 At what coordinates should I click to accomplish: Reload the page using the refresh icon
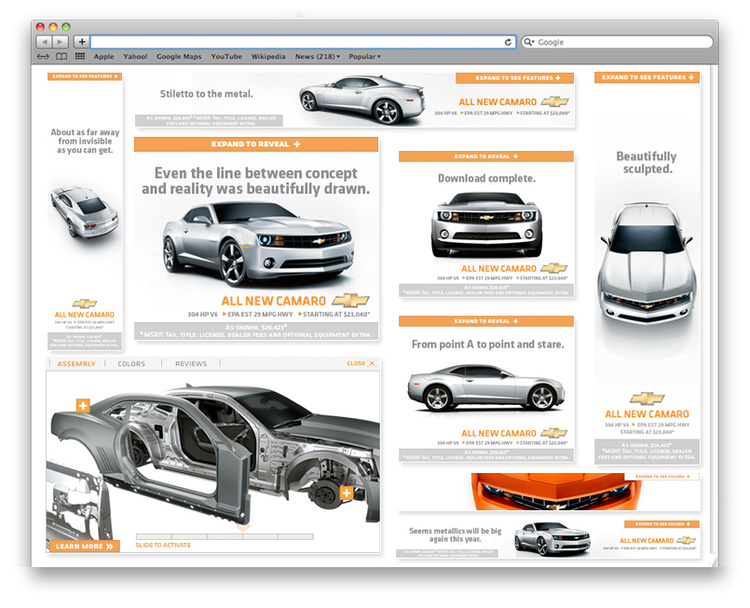coord(508,42)
